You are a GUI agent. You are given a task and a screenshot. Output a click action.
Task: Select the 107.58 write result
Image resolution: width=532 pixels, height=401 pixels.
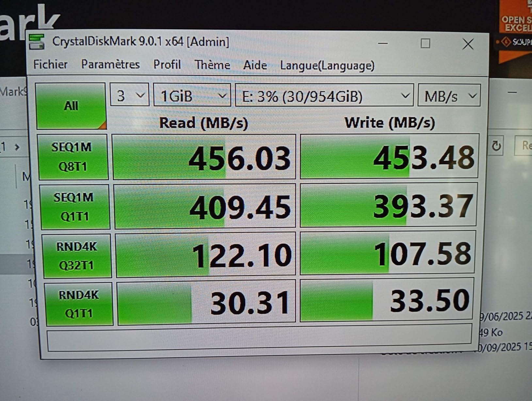(x=387, y=253)
